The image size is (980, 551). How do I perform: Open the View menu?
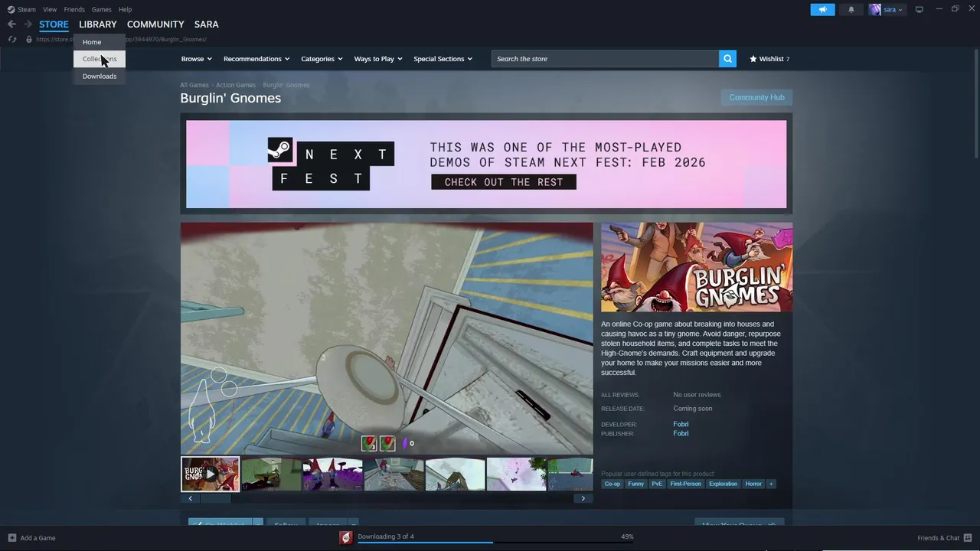pos(50,9)
